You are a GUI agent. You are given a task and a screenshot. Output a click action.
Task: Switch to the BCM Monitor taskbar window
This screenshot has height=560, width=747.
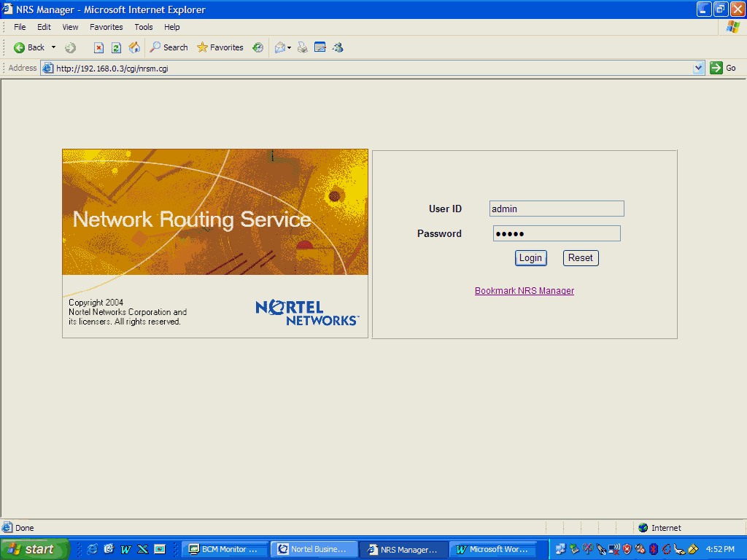click(224, 549)
